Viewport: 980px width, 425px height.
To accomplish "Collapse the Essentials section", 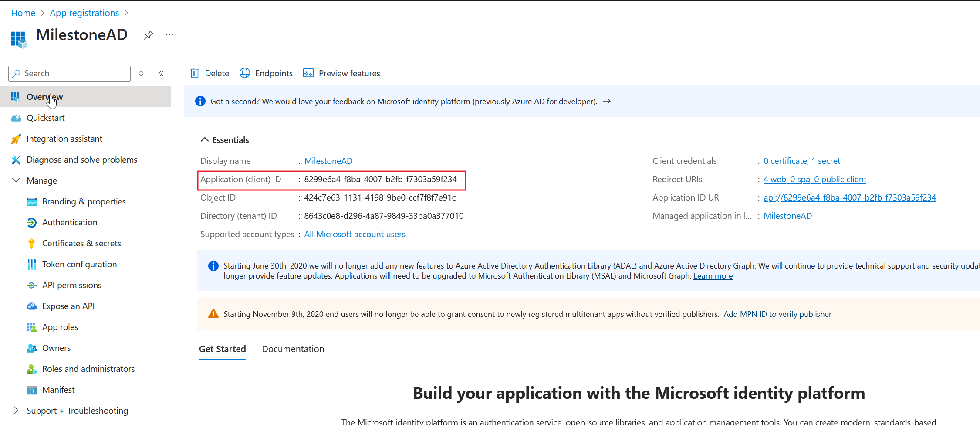I will (205, 139).
